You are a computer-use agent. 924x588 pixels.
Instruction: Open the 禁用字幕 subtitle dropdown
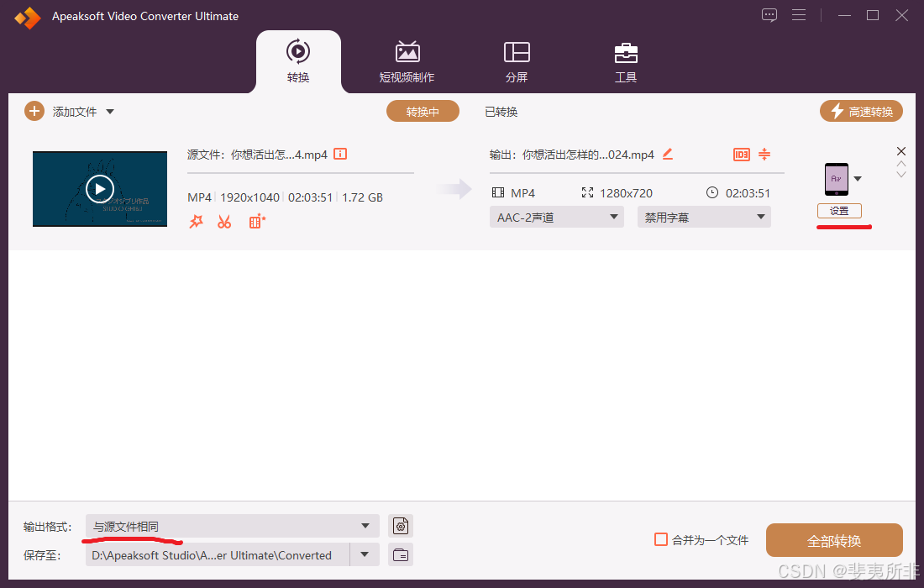tap(704, 218)
